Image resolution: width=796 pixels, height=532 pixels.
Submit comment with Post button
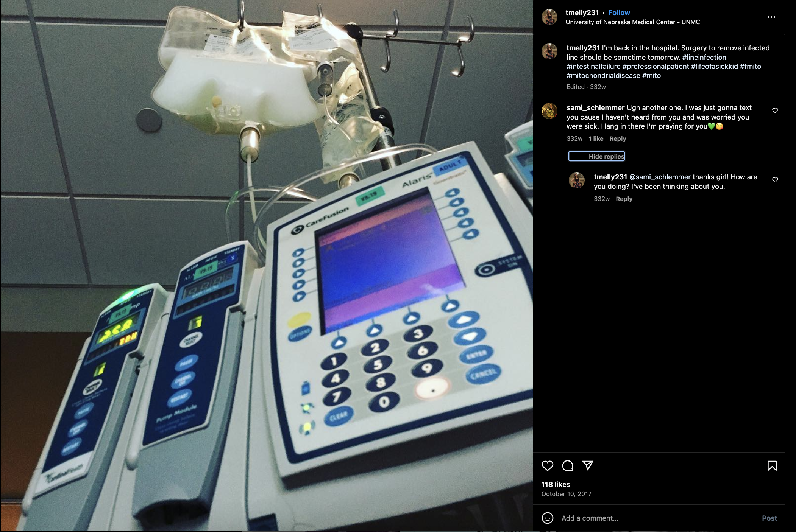click(769, 518)
